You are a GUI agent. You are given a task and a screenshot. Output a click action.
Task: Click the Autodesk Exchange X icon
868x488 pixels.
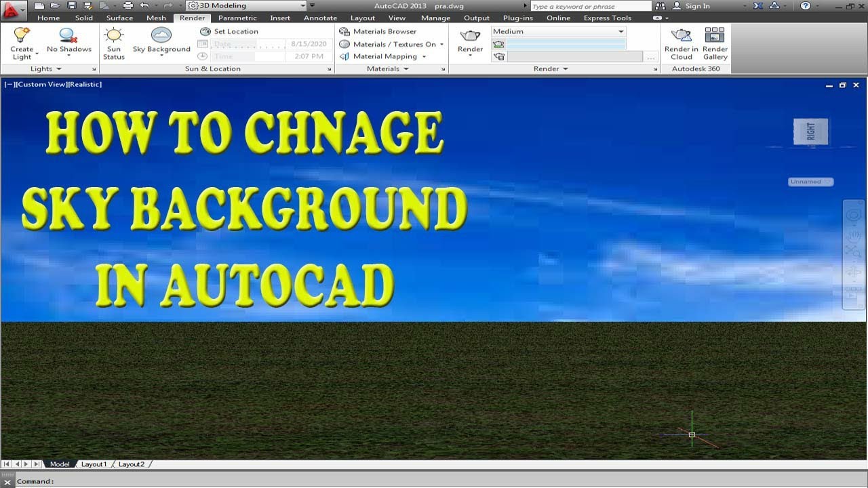(757, 6)
